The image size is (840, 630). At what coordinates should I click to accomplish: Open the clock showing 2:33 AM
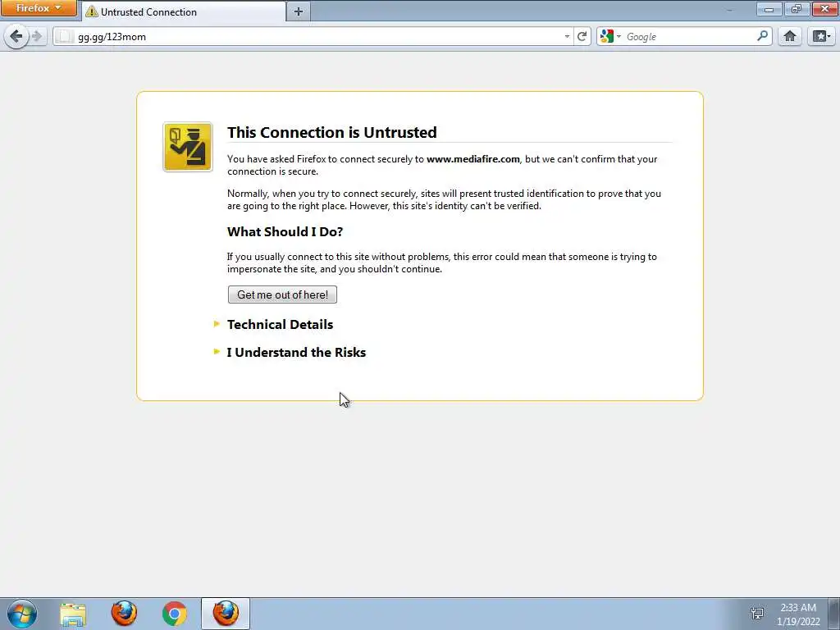798,614
